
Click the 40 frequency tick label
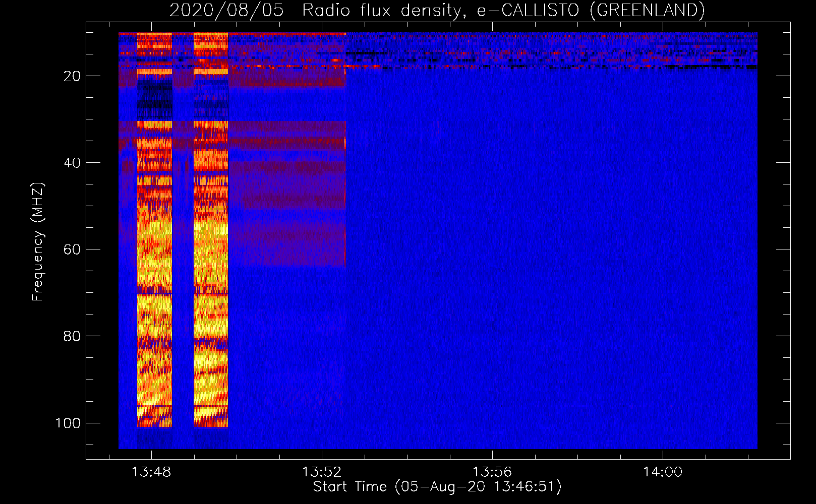[x=72, y=163]
